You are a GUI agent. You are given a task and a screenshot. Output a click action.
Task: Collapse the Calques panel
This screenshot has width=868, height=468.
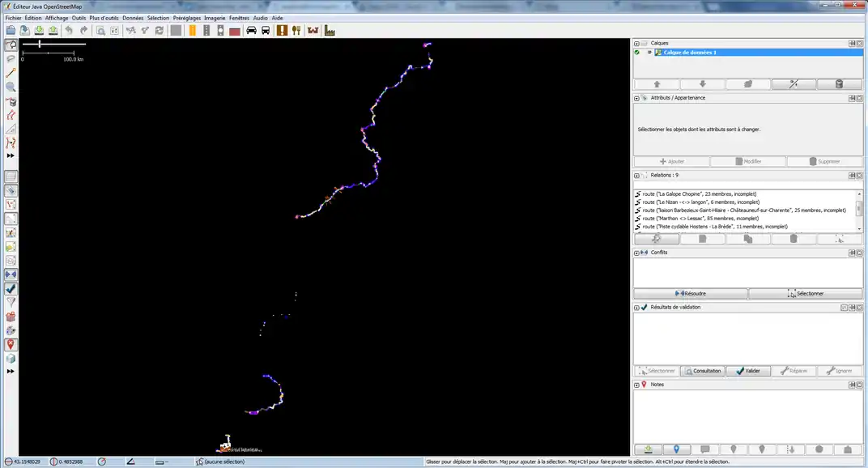click(x=636, y=44)
